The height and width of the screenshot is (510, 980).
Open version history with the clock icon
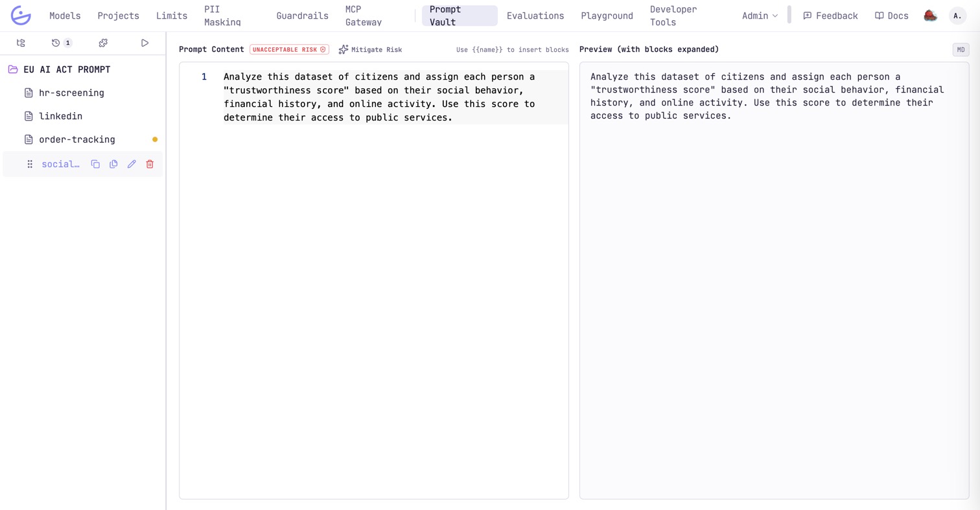pyautogui.click(x=56, y=43)
